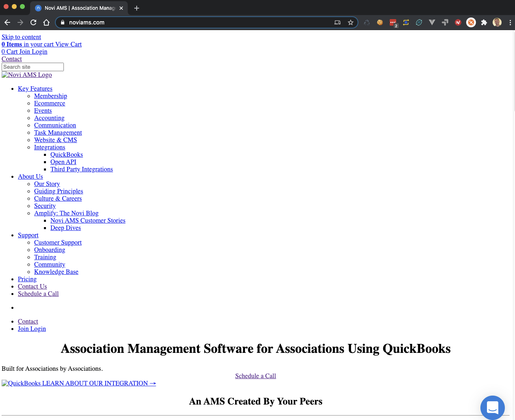Viewport: 515px width, 420px height.
Task: Click the Novi AMS Logo image link
Action: click(27, 75)
